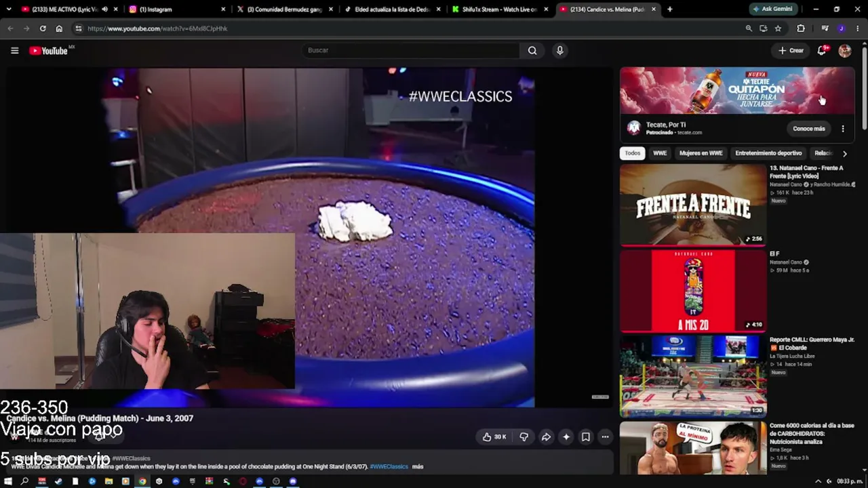
Task: Open the Natanael Cano channel under El F
Action: tap(785, 262)
